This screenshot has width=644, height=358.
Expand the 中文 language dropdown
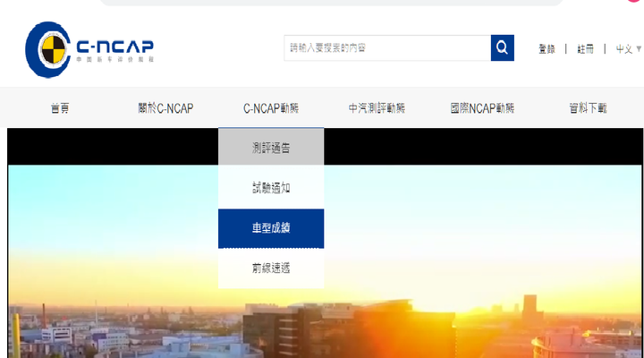tap(629, 49)
